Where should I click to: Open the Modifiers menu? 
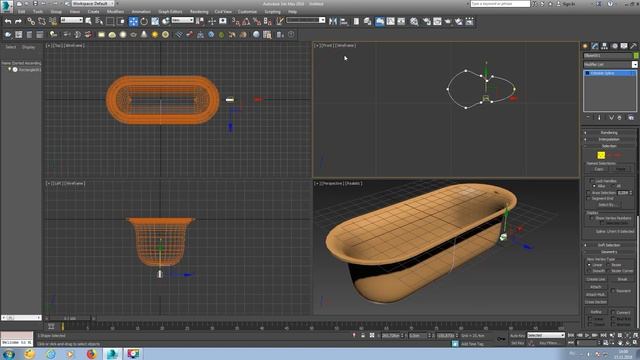click(x=115, y=11)
